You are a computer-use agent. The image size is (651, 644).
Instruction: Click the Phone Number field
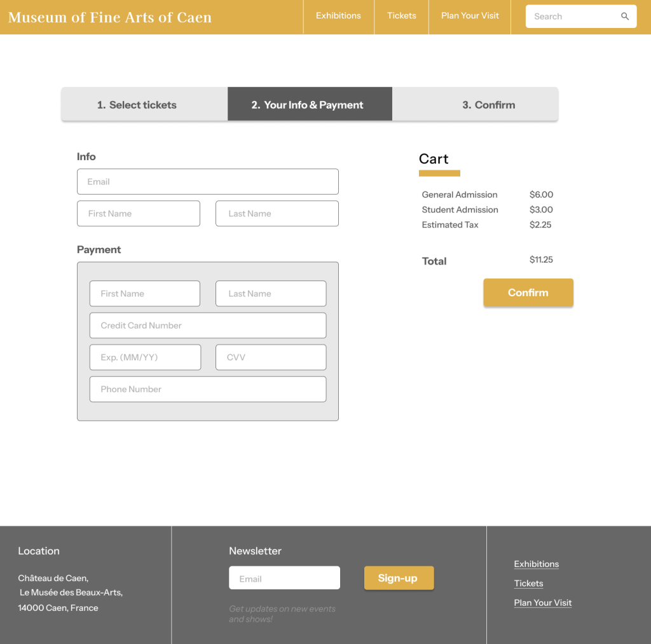pyautogui.click(x=207, y=389)
